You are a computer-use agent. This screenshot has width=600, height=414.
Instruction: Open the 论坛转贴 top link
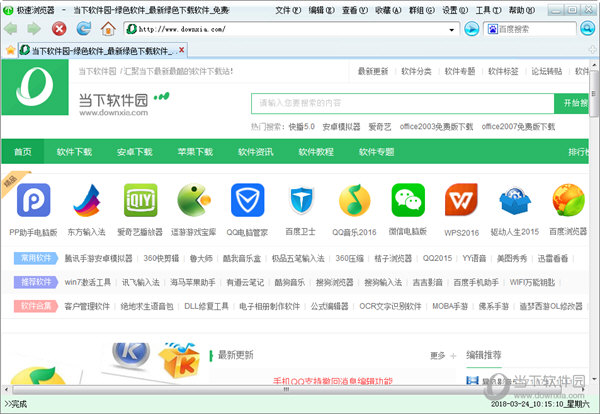(x=547, y=71)
